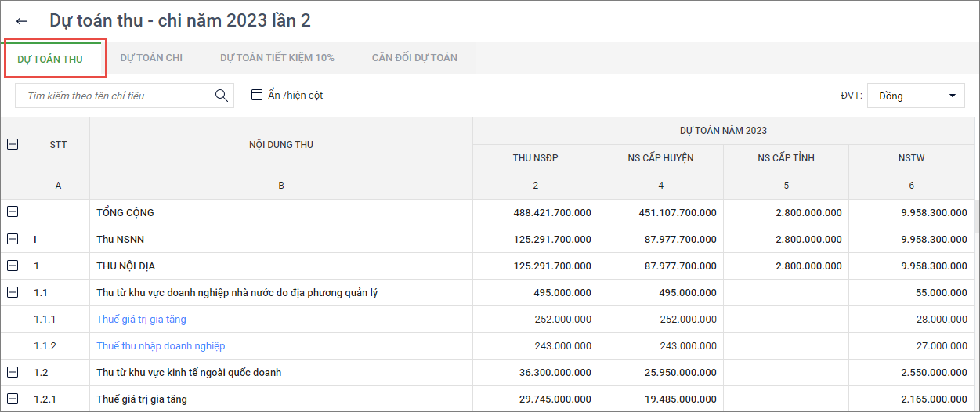Collapse row 1.2.1 Thuế giá trị gia tăng
Screen dimensions: 980x412
point(13,399)
